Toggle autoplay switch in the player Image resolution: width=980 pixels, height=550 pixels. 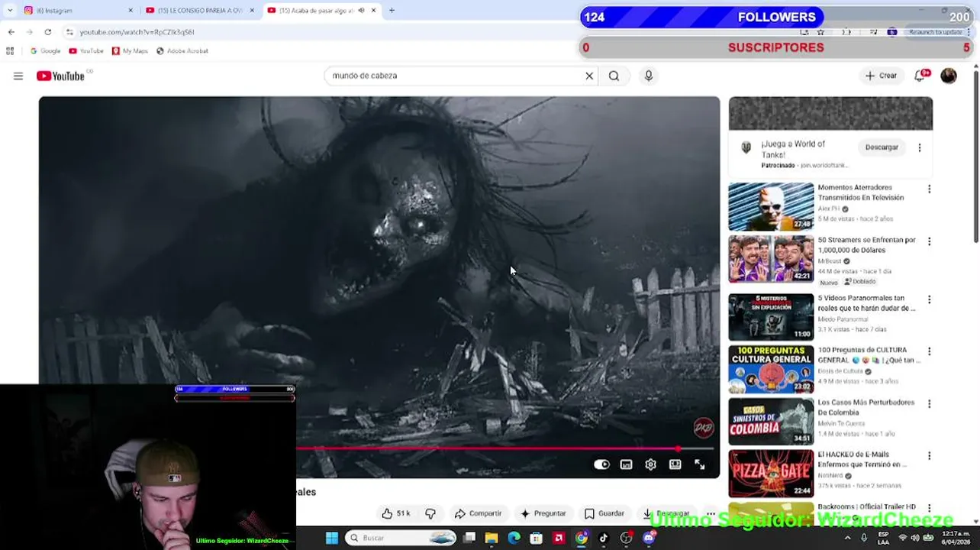pos(601,464)
